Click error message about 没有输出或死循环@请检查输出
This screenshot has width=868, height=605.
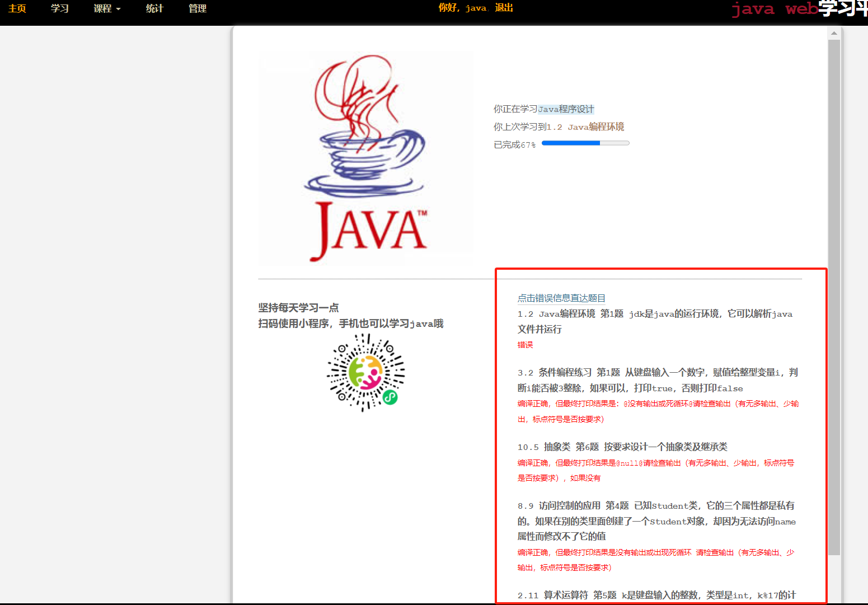658,411
